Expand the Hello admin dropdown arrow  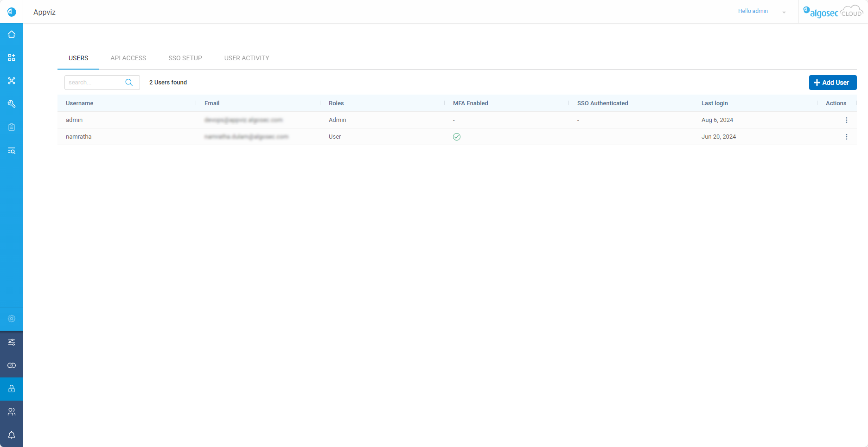pos(784,12)
